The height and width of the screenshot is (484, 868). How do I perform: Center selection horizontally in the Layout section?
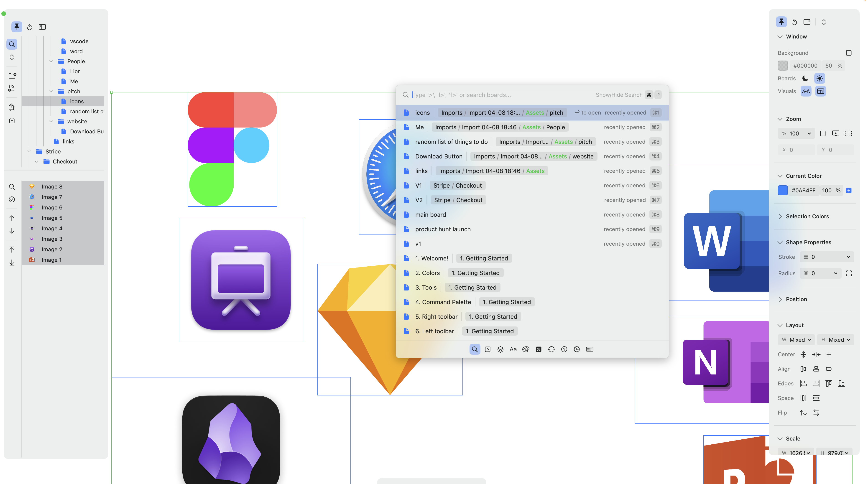(816, 354)
